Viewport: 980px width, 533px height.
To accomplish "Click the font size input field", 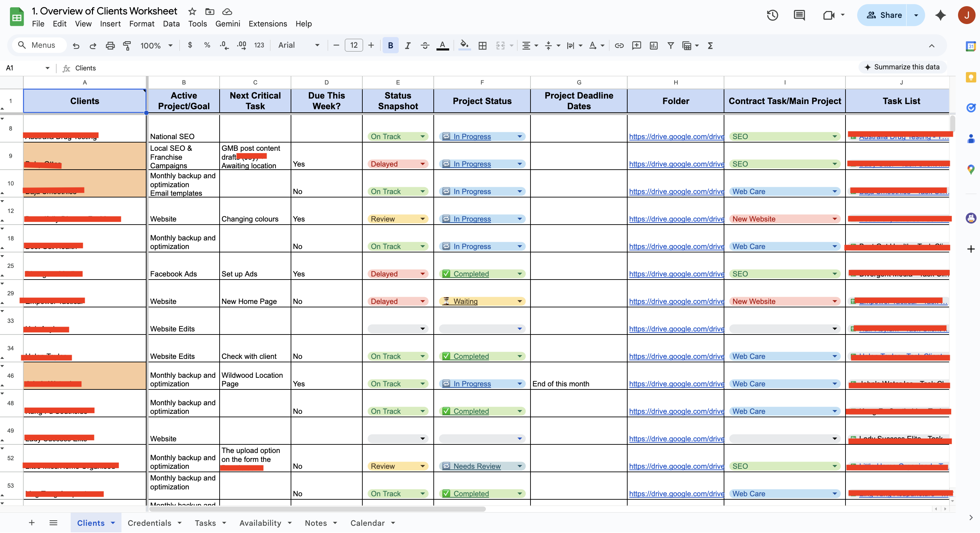I will pyautogui.click(x=353, y=45).
